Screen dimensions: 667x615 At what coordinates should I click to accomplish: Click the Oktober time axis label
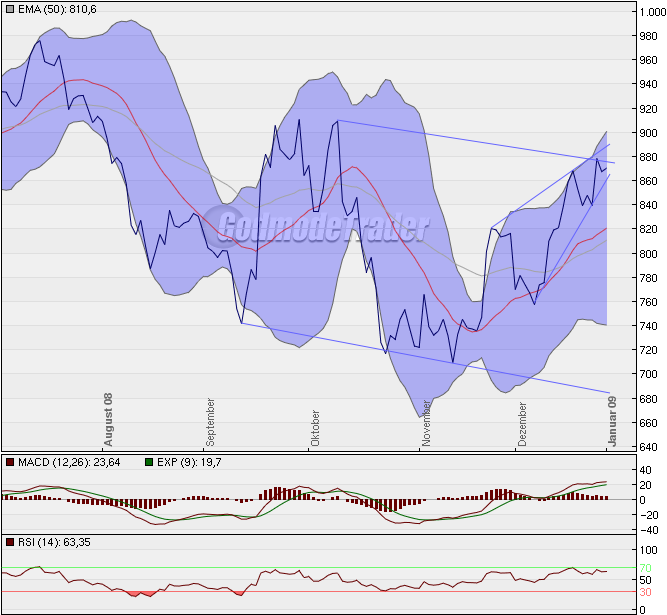point(315,428)
